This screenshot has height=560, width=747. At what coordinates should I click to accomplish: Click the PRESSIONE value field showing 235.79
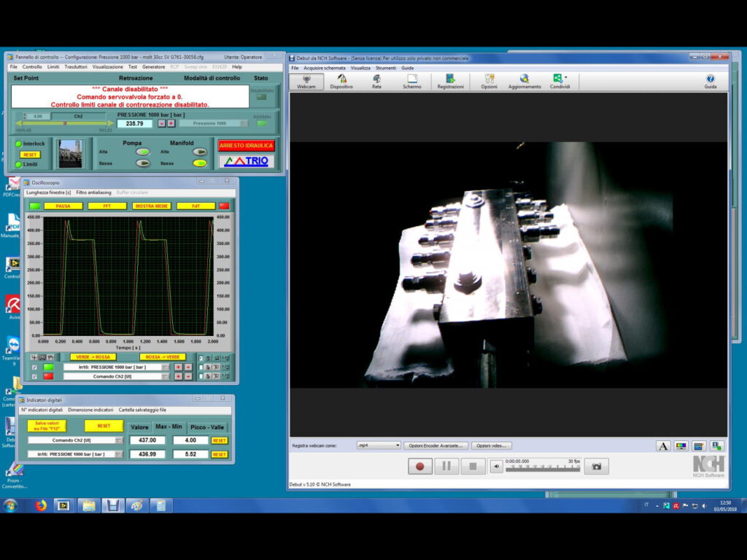135,123
